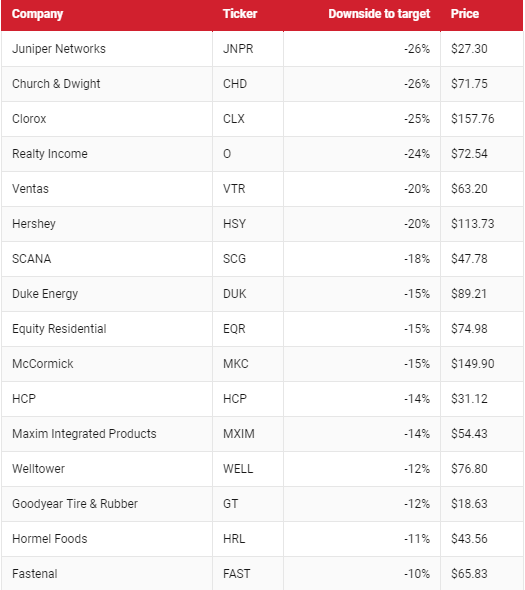Click McCormick's price $149.90
Screen dimensions: 525x590
pyautogui.click(x=473, y=364)
